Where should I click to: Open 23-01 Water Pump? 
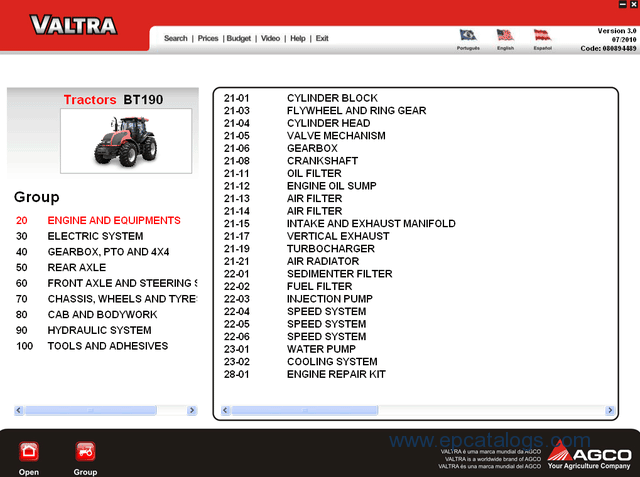coord(290,349)
